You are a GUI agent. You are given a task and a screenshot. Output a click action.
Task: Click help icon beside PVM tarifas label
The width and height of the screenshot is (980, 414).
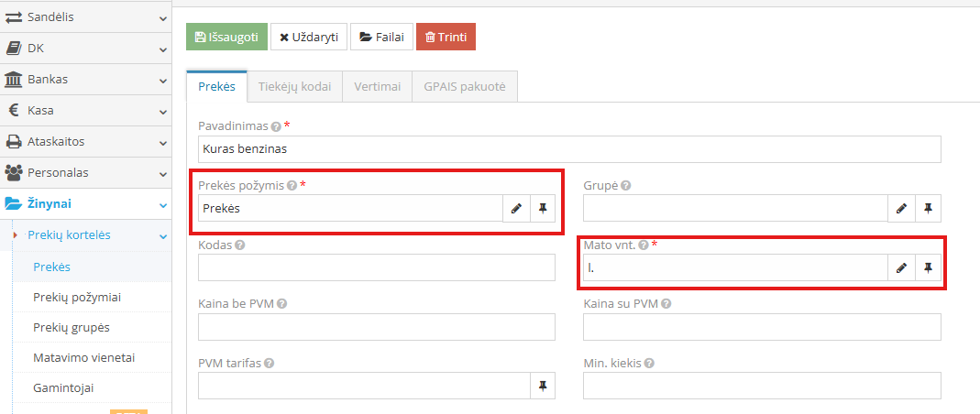[268, 364]
